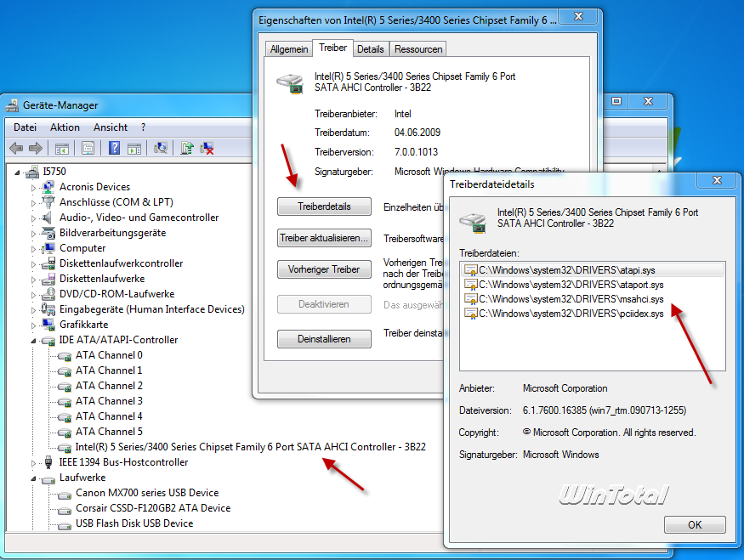Image resolution: width=744 pixels, height=560 pixels.
Task: Click the Acronis Devices category icon
Action: pos(48,187)
